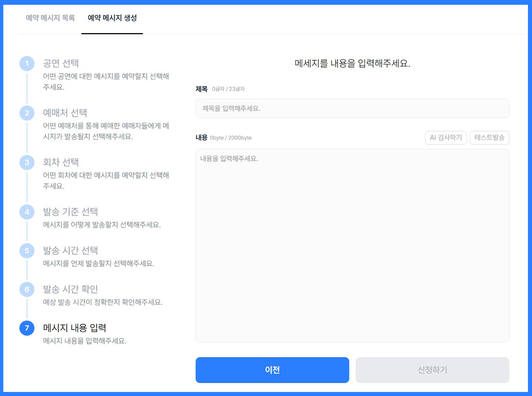The image size is (532, 396).
Task: Click the step 6 numbered badge
Action: coord(27,289)
